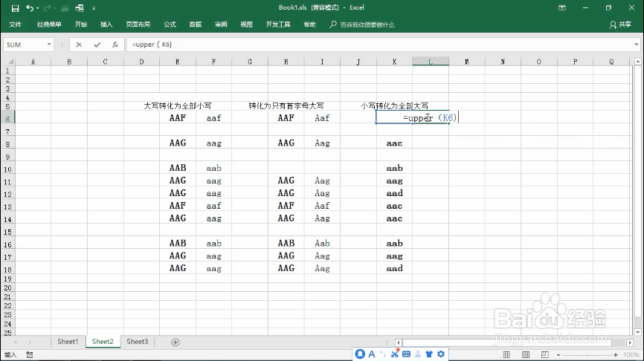Click header text 转化为只有首字母大写
The image size is (644, 361).
(286, 105)
